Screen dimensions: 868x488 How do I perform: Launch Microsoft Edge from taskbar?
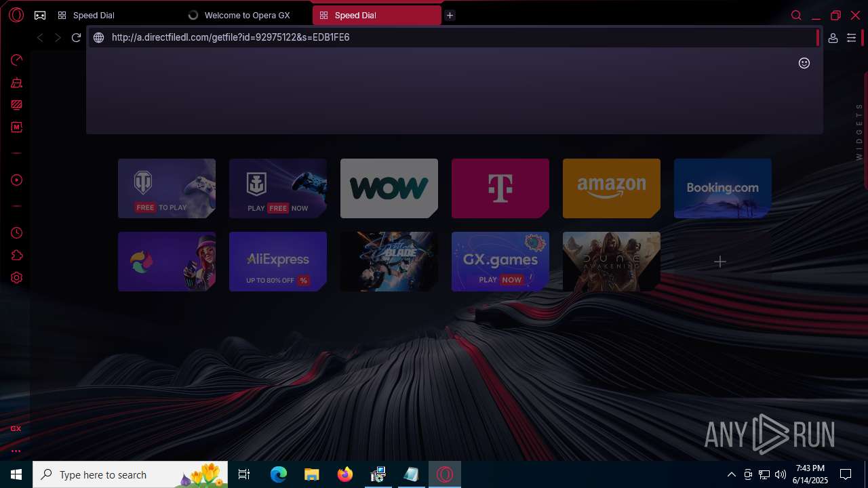[279, 474]
